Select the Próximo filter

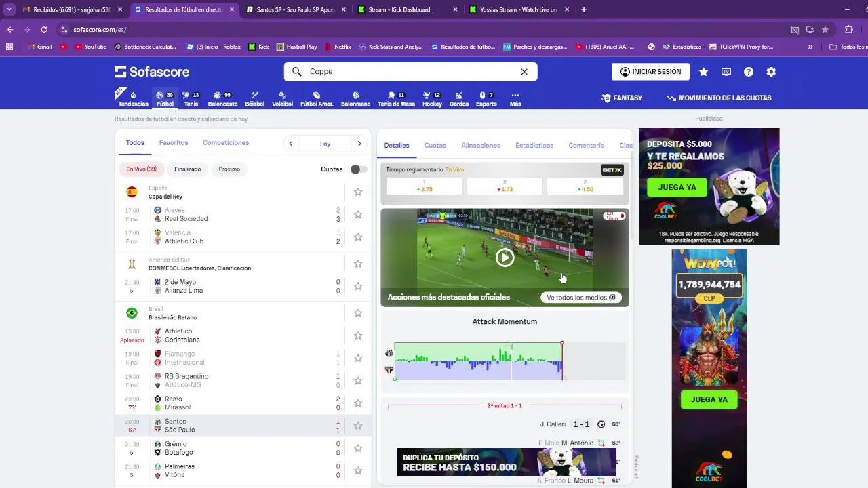click(x=229, y=169)
